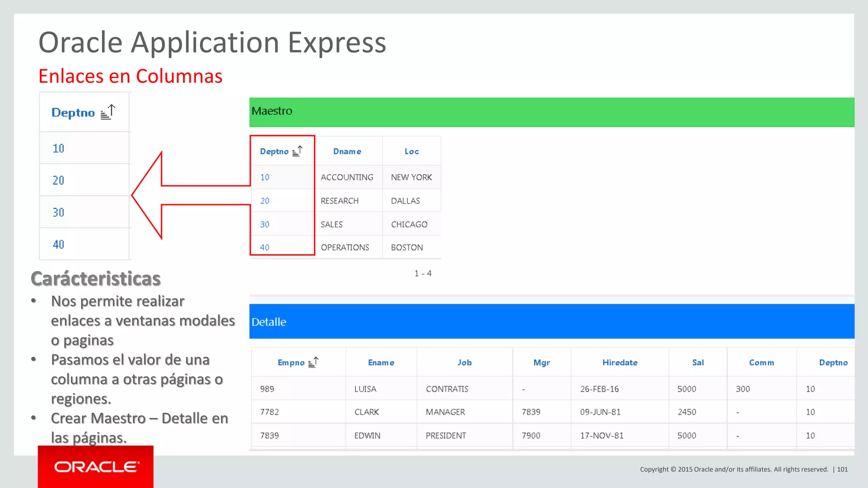The width and height of the screenshot is (868, 488).
Task: Click the Detalle region title
Action: point(269,322)
